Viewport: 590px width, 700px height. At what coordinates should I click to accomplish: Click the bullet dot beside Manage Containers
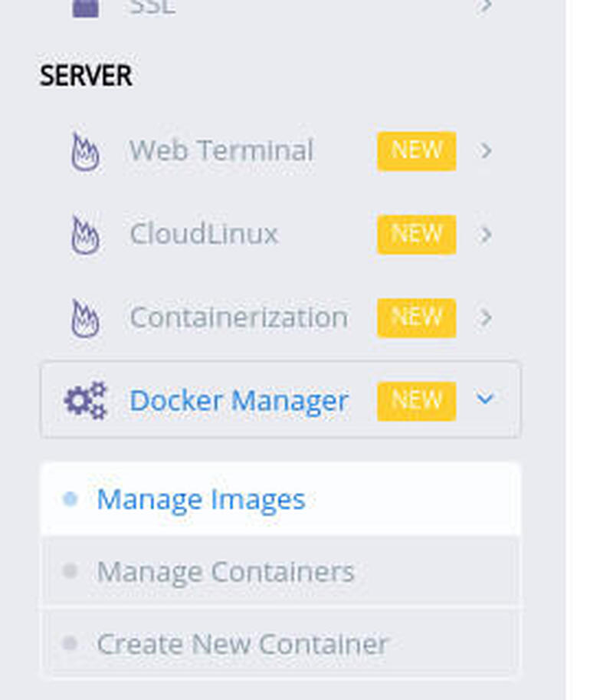click(70, 571)
